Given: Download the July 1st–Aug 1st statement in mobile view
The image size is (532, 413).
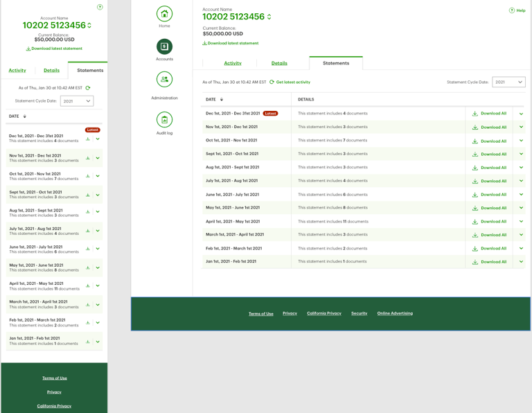Looking at the screenshot, I should pos(87,231).
